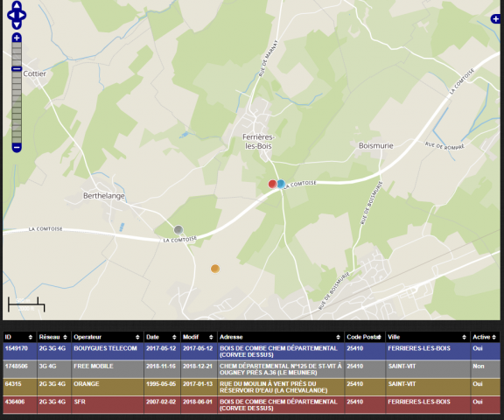Click SAINT-VIT in the Free Mobile row
504x420 pixels.
(x=402, y=366)
